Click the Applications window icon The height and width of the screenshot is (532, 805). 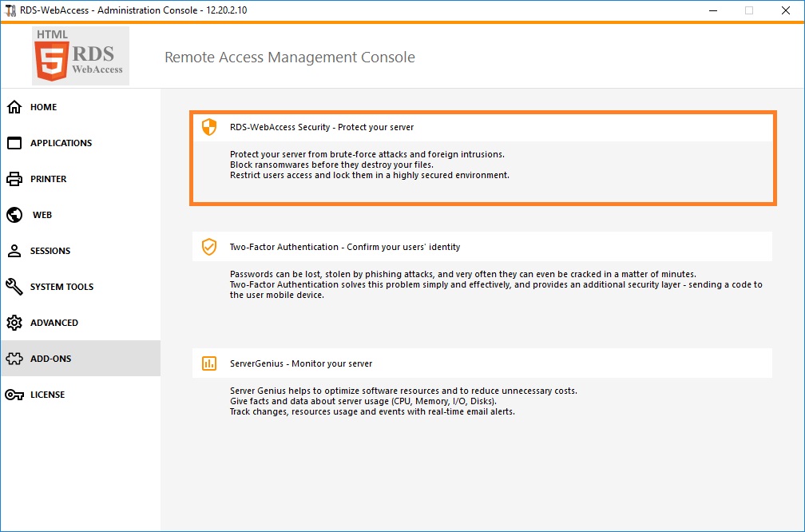click(x=14, y=143)
